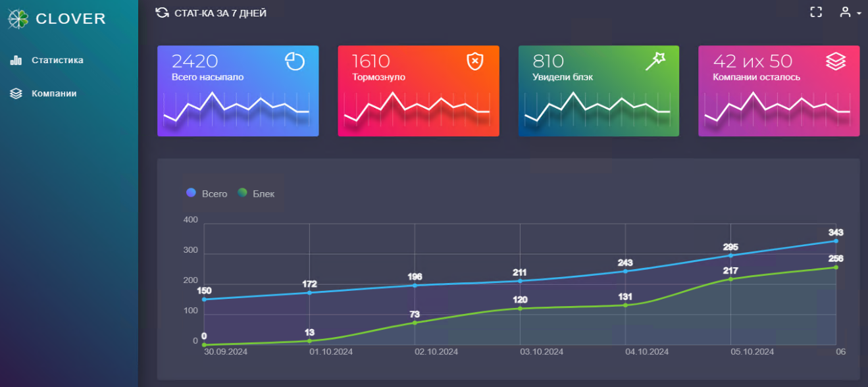Click the refresh icon beside СТАТ-КА ЗА 7 ДНЕЙ

tap(162, 13)
